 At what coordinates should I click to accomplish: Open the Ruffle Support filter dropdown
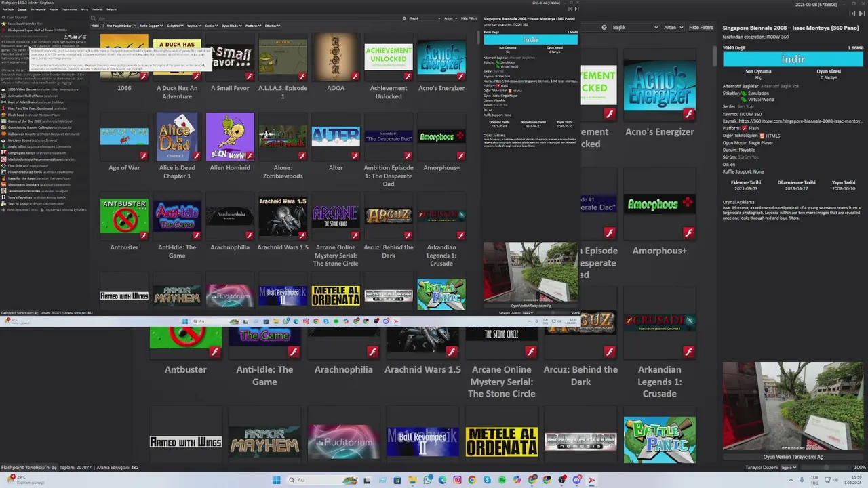151,26
